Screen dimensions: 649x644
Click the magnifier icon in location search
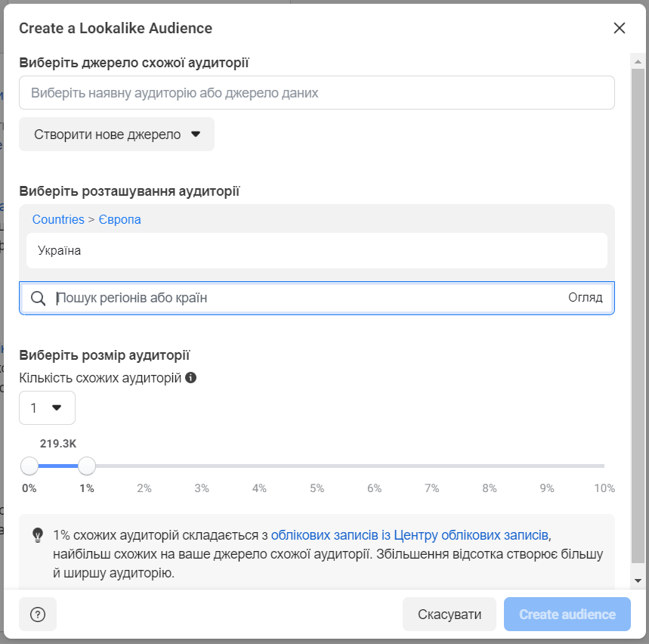(39, 298)
